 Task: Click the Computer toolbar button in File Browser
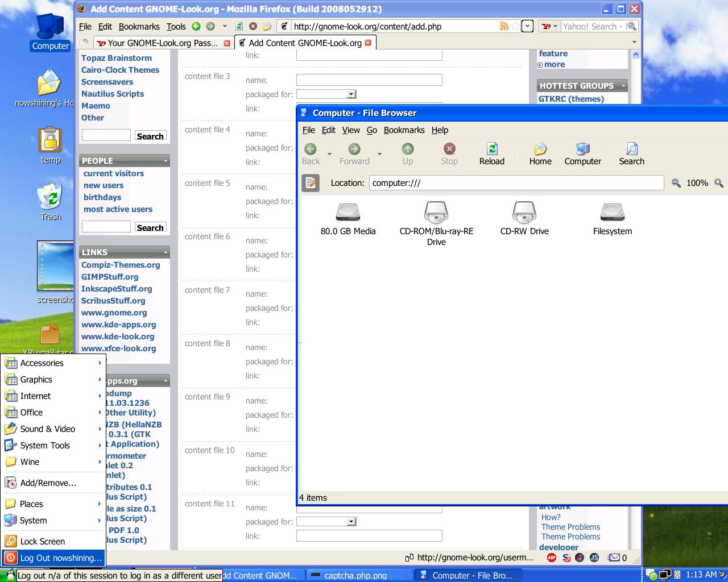tap(582, 154)
